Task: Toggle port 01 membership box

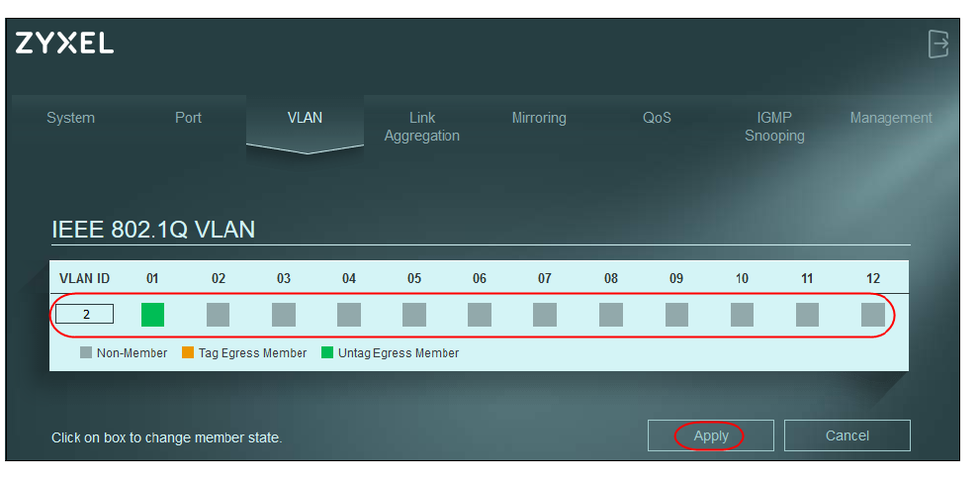Action: click(x=152, y=315)
